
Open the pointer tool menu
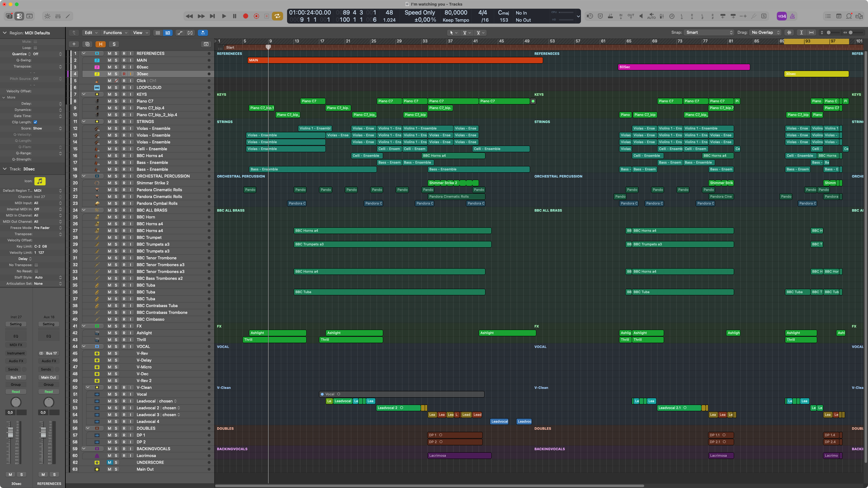click(x=454, y=33)
